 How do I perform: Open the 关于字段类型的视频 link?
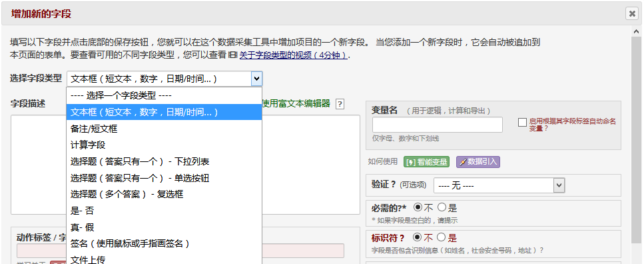(x=294, y=55)
